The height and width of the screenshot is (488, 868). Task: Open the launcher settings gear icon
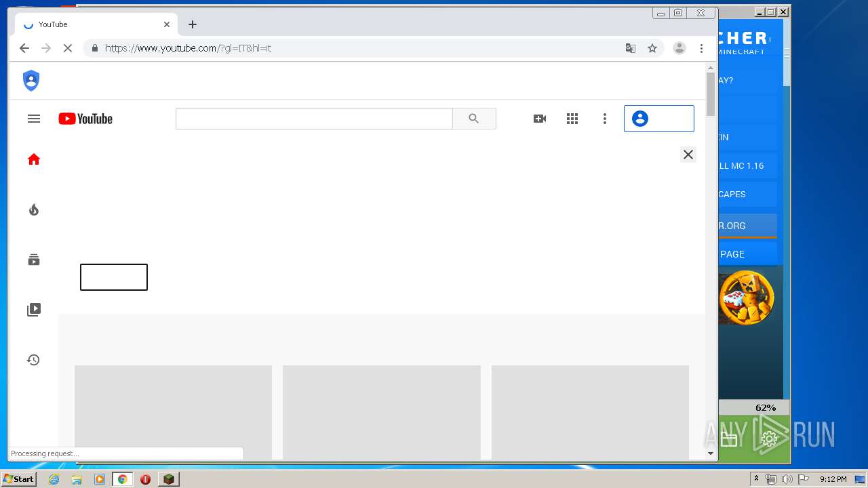pos(769,440)
